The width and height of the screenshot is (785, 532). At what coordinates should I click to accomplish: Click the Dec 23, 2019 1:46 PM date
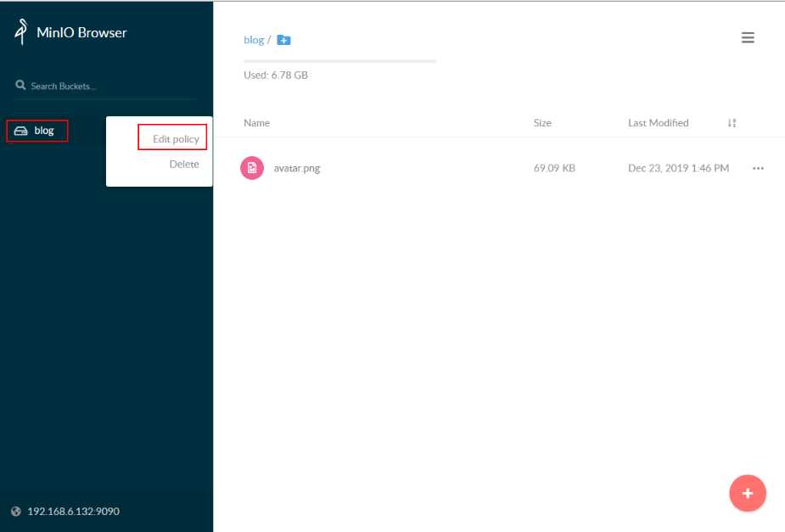(678, 168)
